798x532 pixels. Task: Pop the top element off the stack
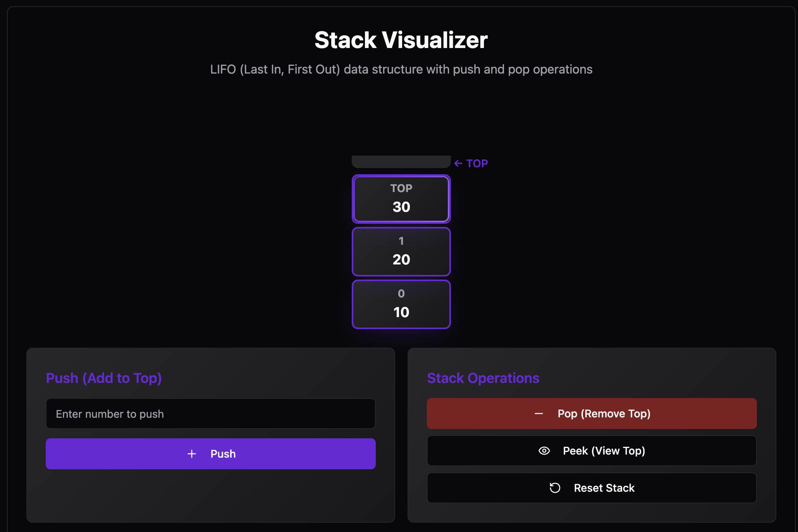click(x=592, y=414)
